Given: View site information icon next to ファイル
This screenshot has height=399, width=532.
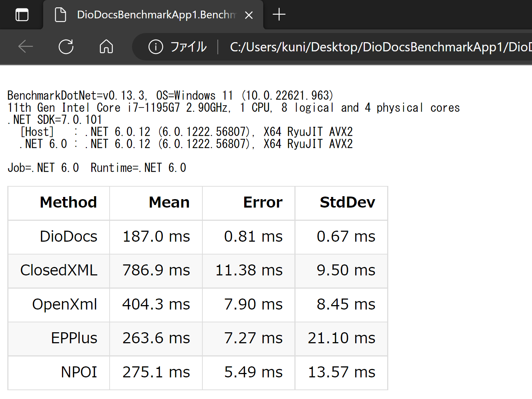Looking at the screenshot, I should coord(155,47).
